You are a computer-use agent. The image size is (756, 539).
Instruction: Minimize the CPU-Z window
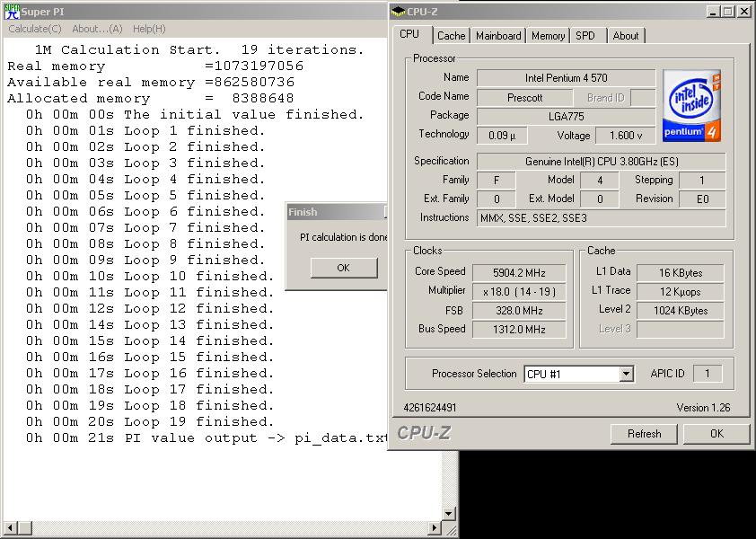click(714, 12)
